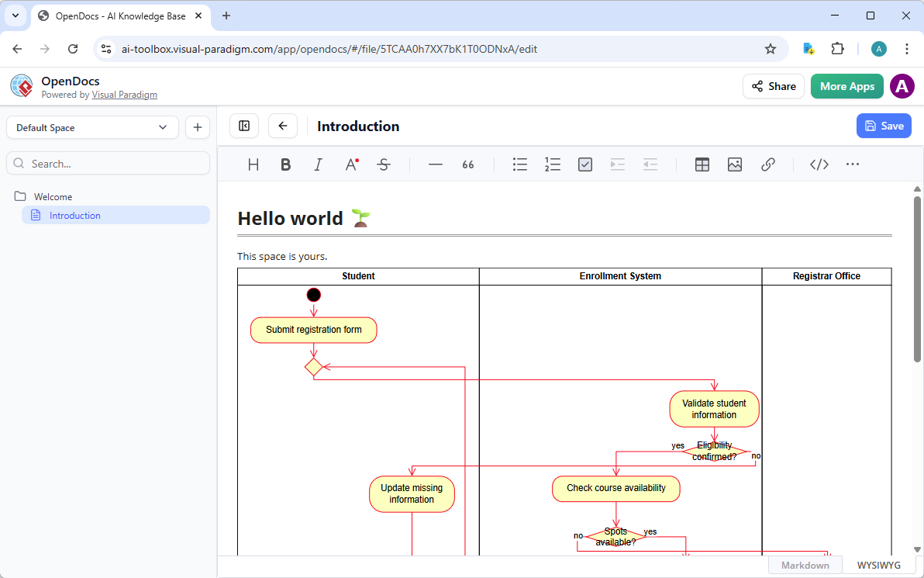The width and height of the screenshot is (924, 578).
Task: Insert an image into the document
Action: click(734, 164)
